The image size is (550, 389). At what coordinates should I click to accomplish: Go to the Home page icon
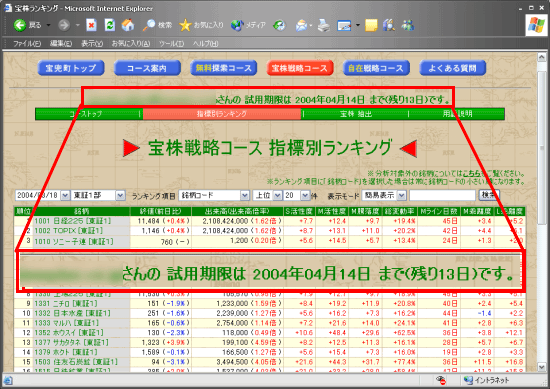[128, 25]
